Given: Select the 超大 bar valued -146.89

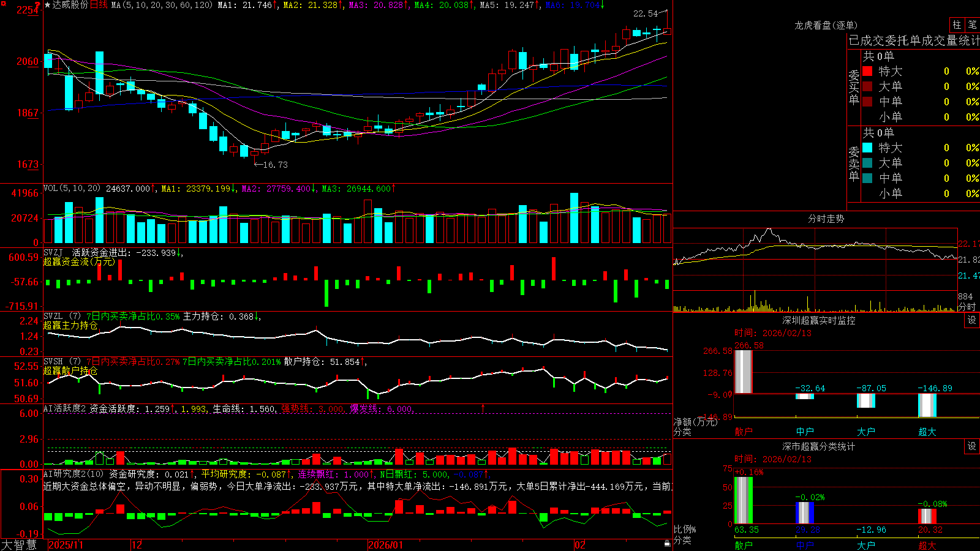Looking at the screenshot, I should click(927, 405).
